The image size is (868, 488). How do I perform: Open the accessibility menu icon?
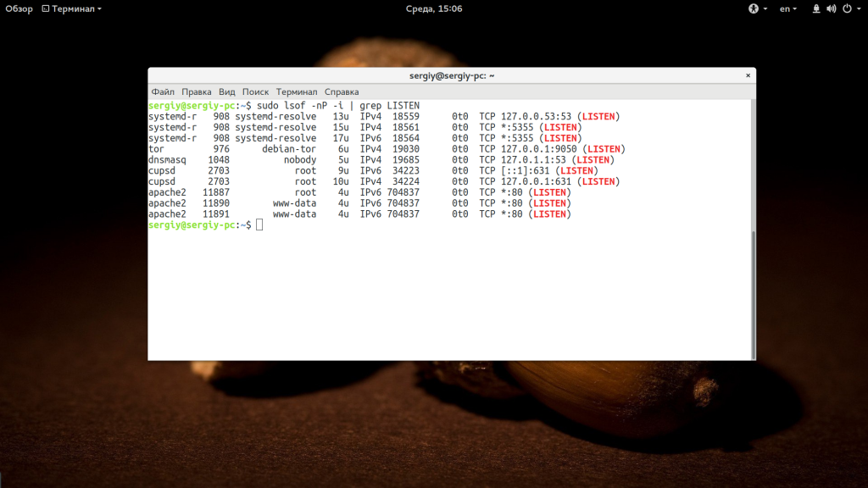[753, 8]
